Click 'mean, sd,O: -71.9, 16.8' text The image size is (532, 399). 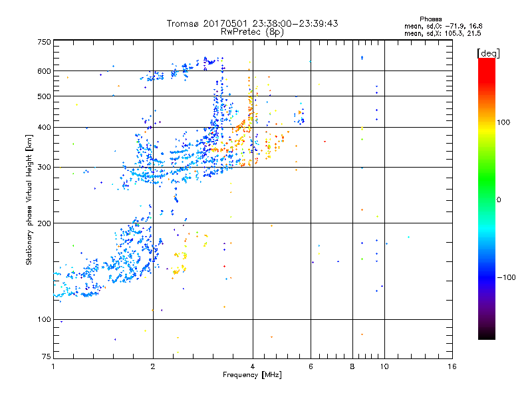pos(443,26)
